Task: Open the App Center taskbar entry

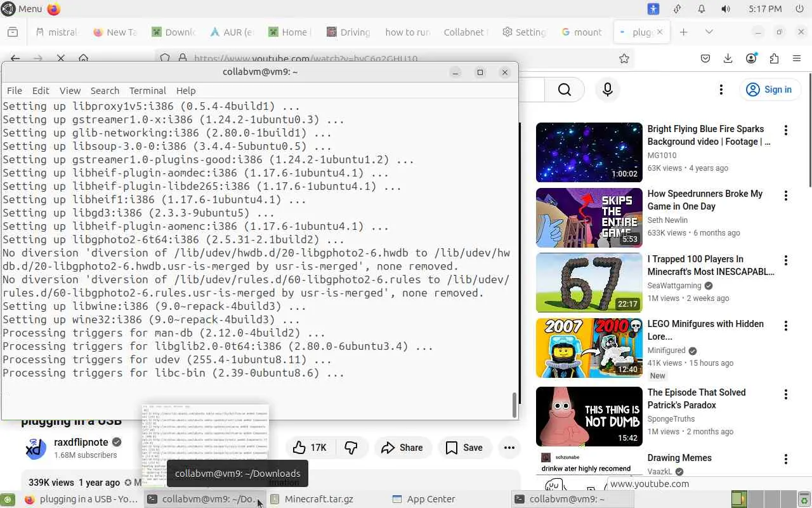Action: (x=424, y=499)
